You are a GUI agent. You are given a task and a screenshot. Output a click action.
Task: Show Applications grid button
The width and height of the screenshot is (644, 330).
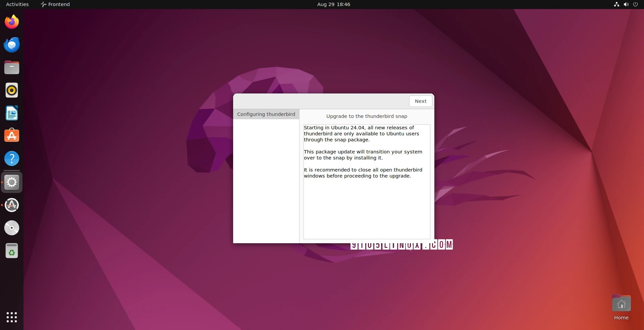[x=12, y=317]
